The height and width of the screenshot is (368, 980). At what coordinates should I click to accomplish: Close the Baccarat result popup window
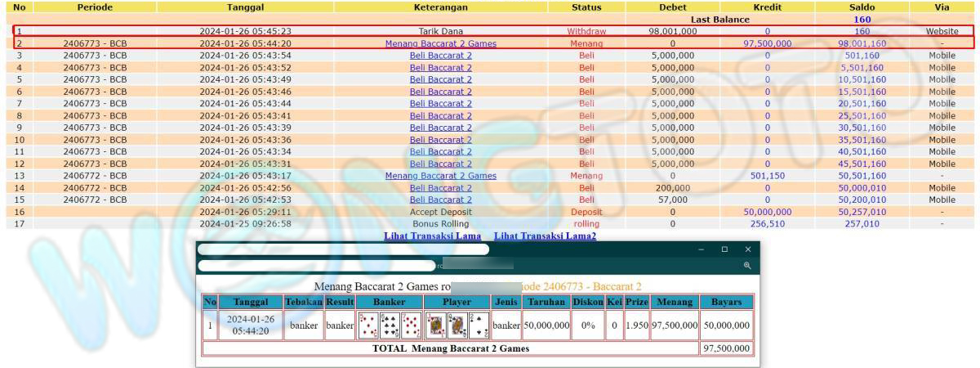point(747,249)
